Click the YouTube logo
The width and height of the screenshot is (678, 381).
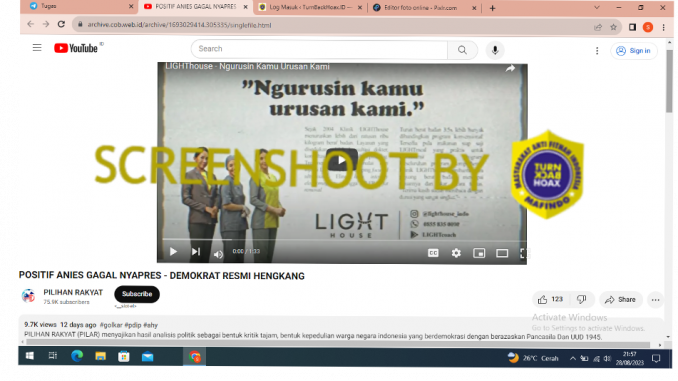coord(76,48)
